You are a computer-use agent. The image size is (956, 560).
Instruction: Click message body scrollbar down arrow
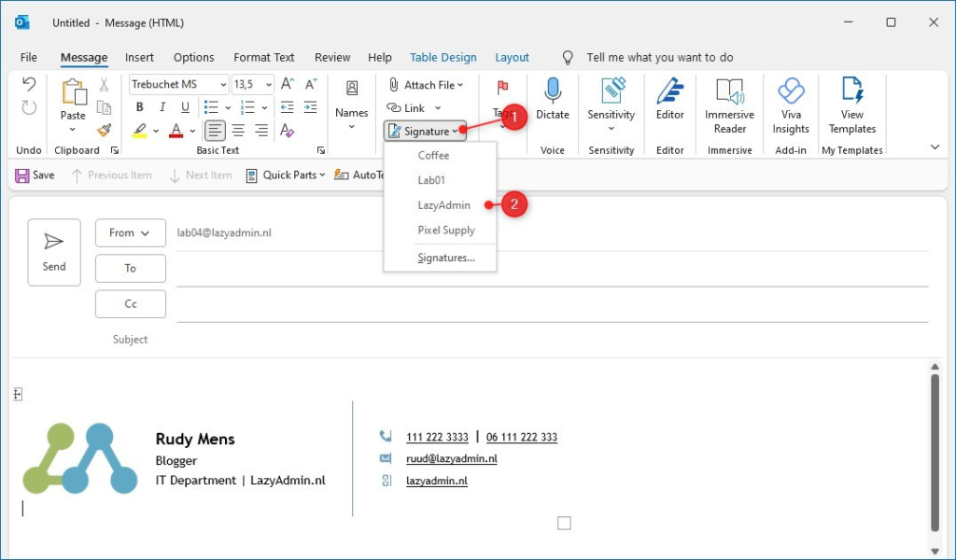pyautogui.click(x=935, y=552)
